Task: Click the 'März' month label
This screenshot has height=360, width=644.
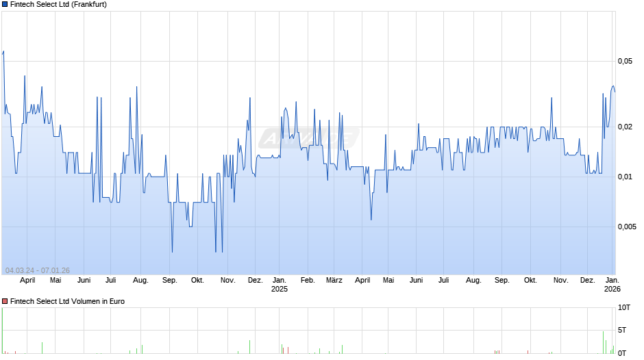Action: 334,280
